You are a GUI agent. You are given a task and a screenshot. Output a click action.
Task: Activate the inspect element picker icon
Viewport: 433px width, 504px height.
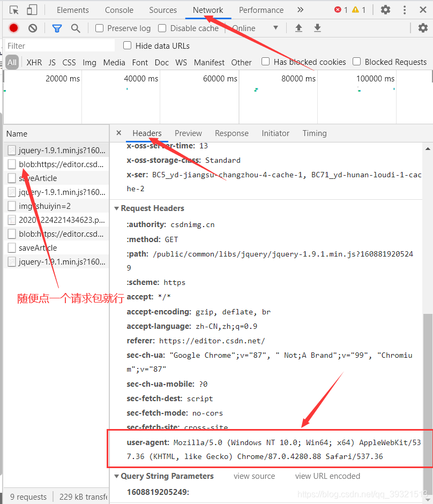(14, 10)
